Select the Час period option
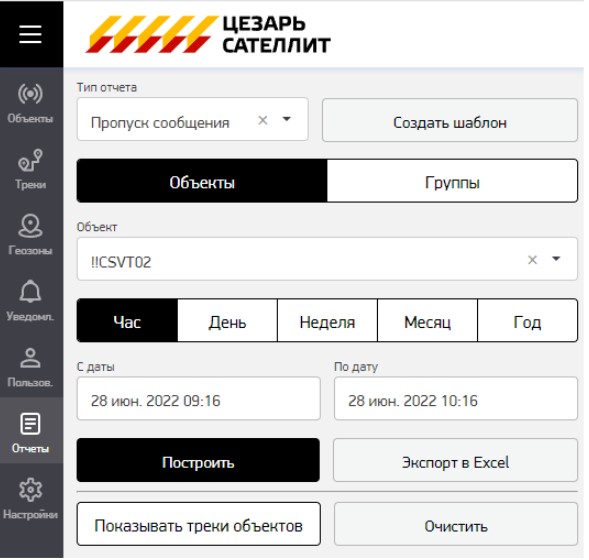 pos(127,322)
